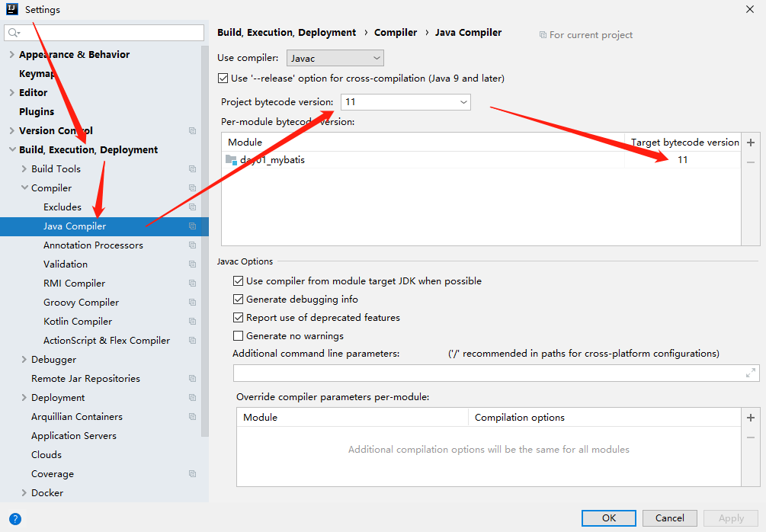Toggle Use compiler from module target JDK
Screen dimensions: 766x532
[238, 281]
